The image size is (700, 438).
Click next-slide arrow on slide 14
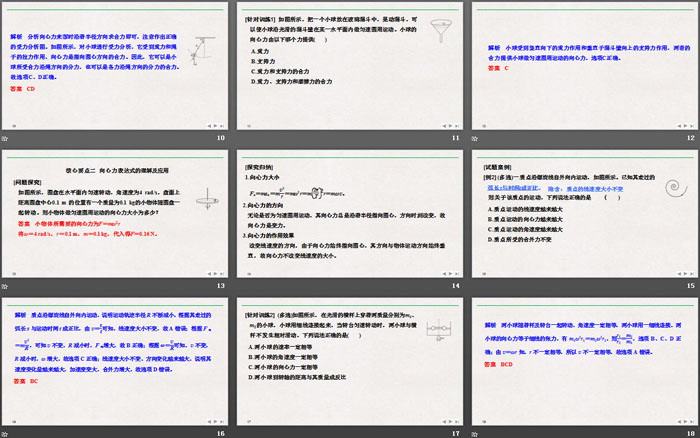[x=450, y=274]
